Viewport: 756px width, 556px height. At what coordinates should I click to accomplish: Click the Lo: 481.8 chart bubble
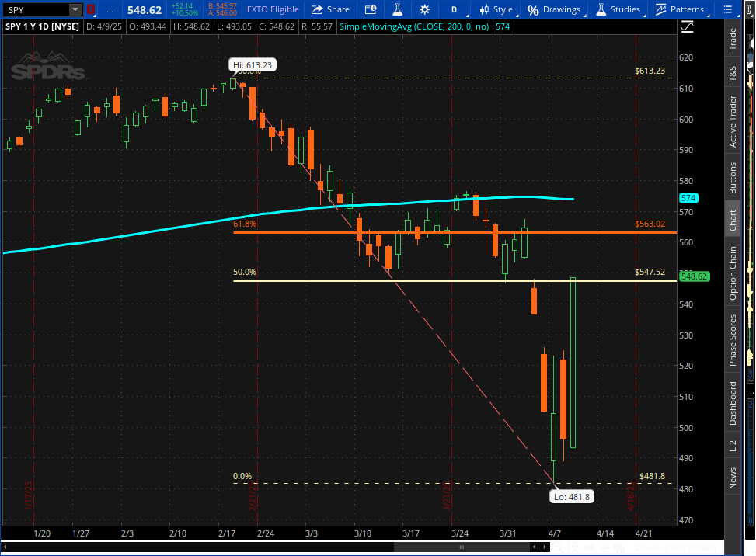tap(572, 497)
